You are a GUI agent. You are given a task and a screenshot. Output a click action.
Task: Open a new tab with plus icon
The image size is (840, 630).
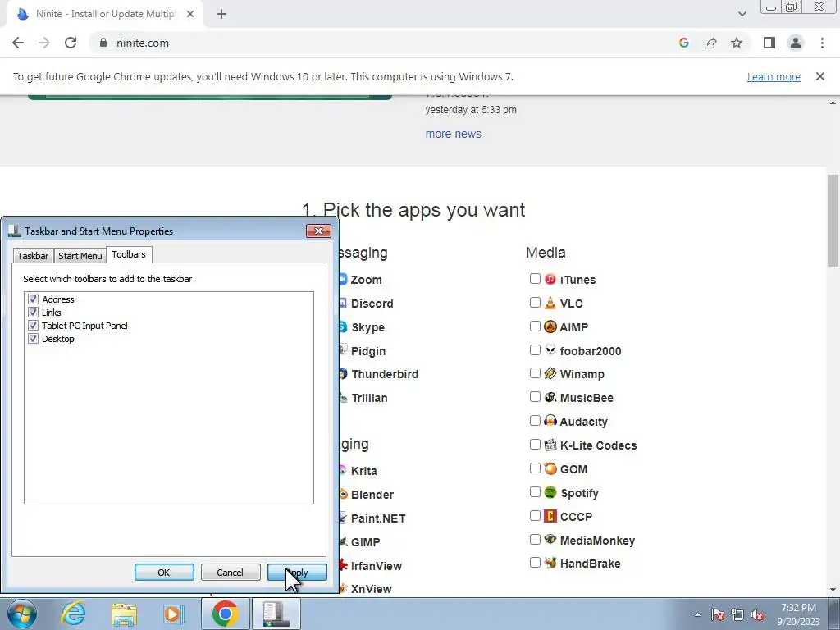pyautogui.click(x=221, y=15)
